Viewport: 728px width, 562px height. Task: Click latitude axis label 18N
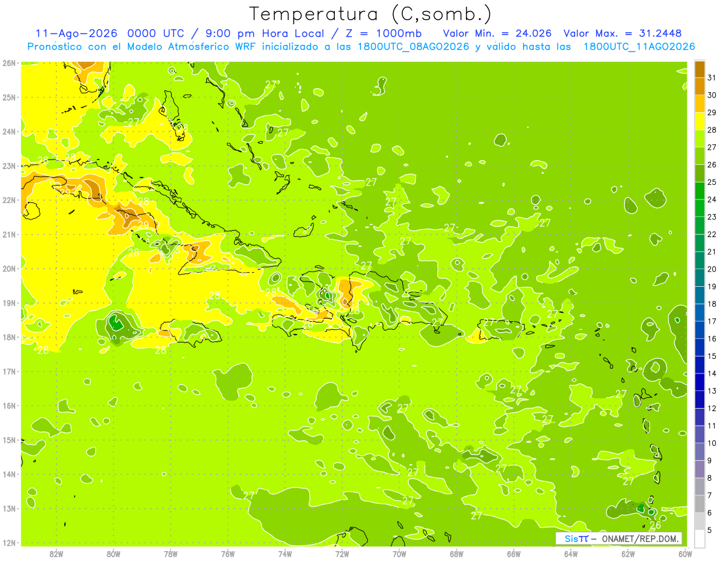(x=9, y=337)
